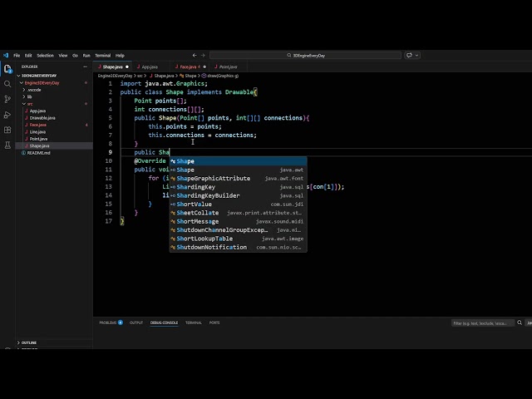Screen dimensions: 532x399
Task: Select Shape.java in the explorer
Action: click(x=39, y=145)
